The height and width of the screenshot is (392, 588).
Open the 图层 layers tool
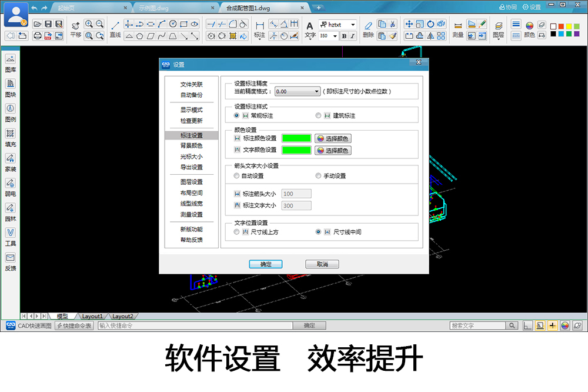(x=498, y=28)
